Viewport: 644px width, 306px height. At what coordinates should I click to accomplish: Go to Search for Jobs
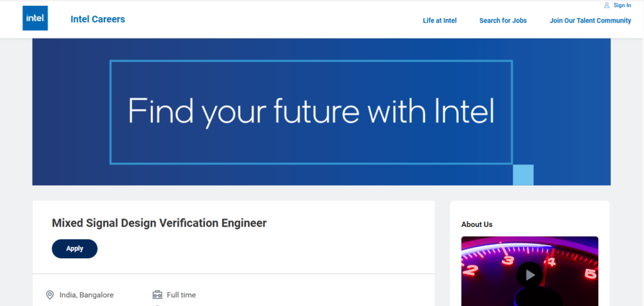tap(502, 21)
